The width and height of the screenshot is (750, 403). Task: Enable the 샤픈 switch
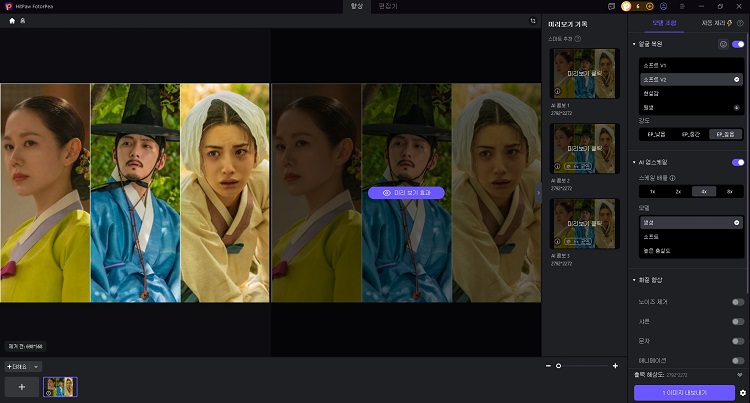[738, 321]
